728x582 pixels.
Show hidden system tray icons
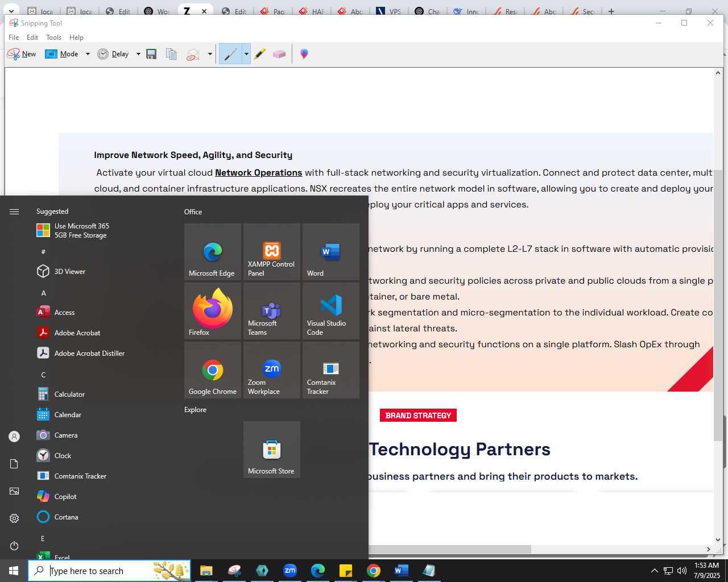click(654, 571)
